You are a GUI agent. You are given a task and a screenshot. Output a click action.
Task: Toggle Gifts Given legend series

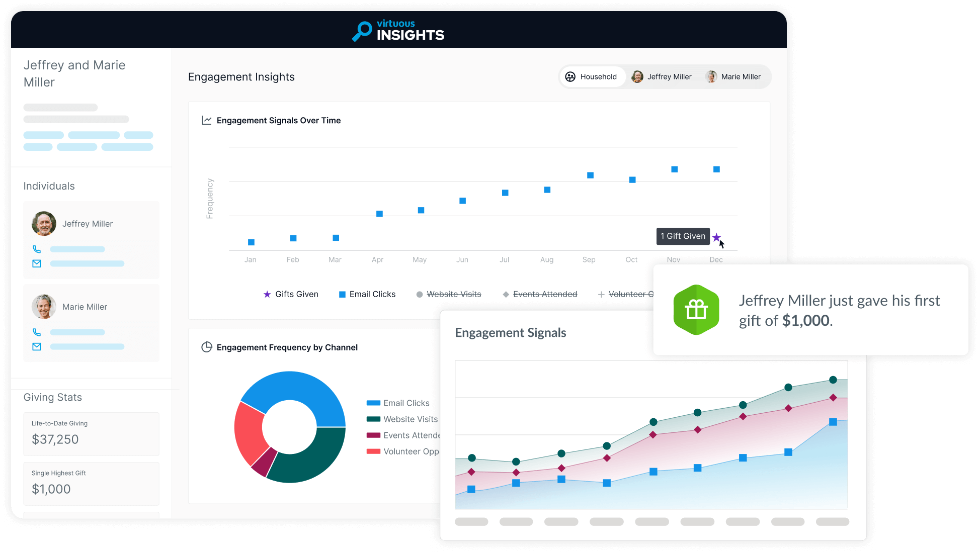pos(291,294)
